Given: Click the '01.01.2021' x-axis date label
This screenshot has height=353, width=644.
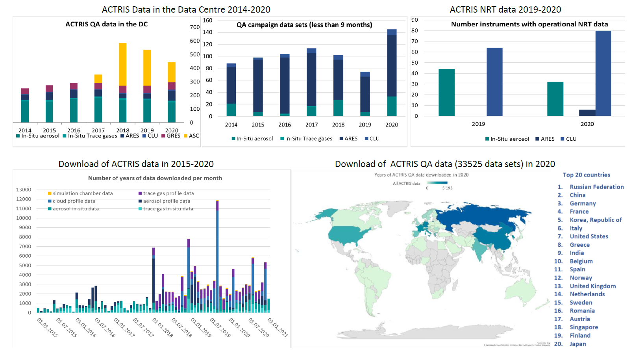Looking at the screenshot, I should tap(278, 328).
